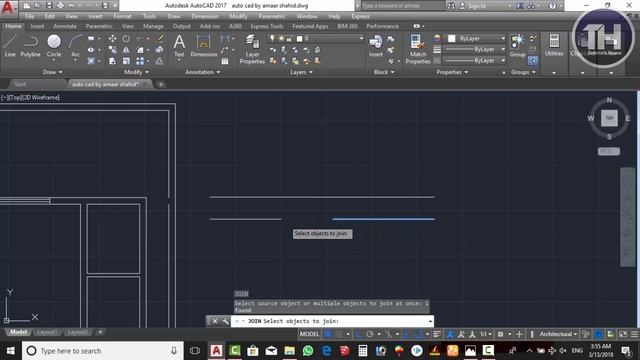The height and width of the screenshot is (360, 640).
Task: Switch to the Layout1 tab
Action: pos(47,332)
